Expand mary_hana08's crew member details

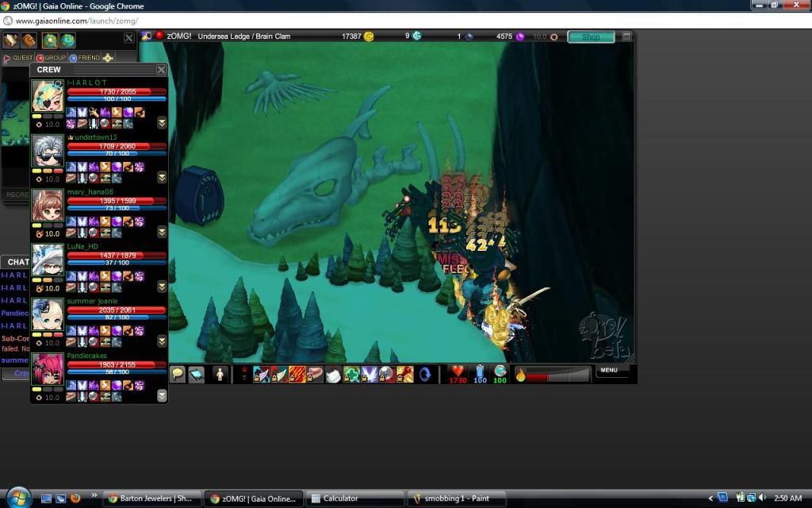162,232
